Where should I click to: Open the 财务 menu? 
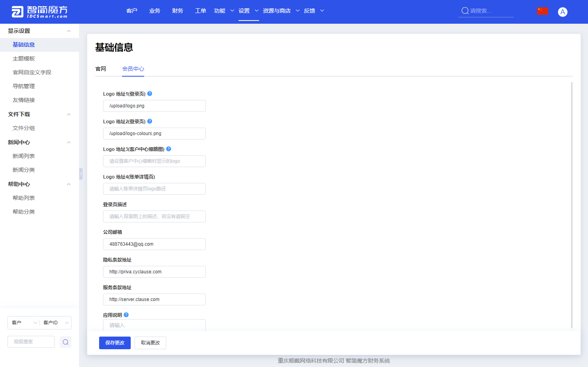tap(178, 11)
